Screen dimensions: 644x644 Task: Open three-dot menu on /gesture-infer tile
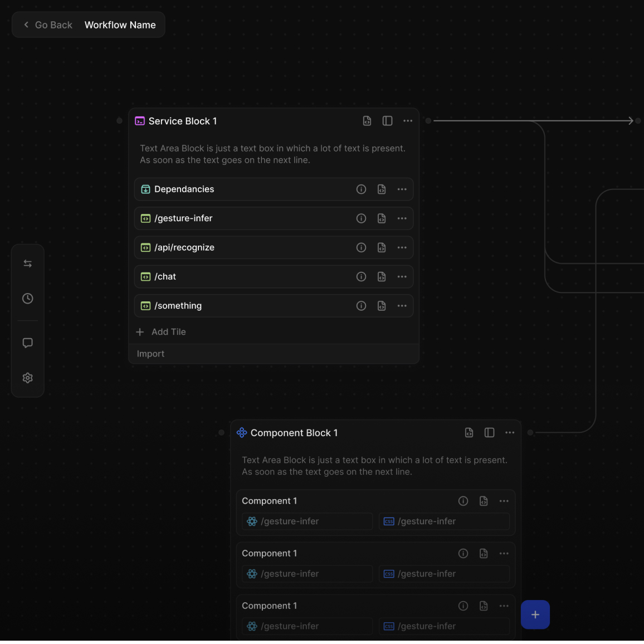point(402,218)
